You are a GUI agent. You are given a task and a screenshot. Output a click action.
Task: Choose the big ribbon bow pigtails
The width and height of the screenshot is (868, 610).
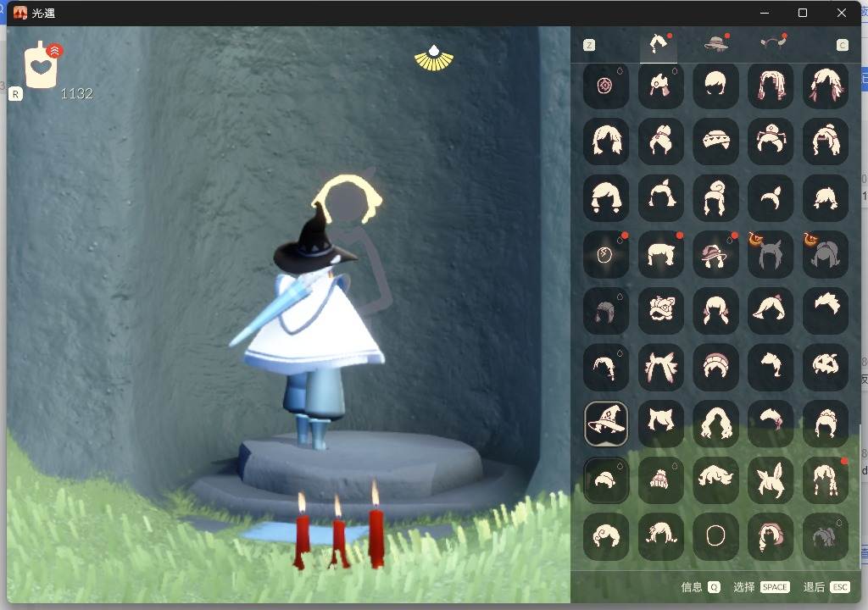click(x=660, y=367)
